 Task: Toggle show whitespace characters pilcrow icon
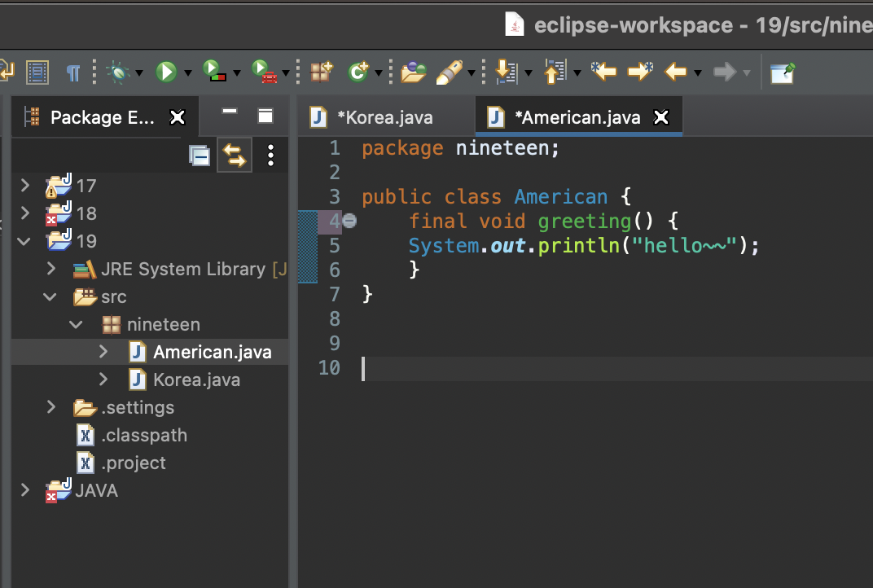(73, 72)
